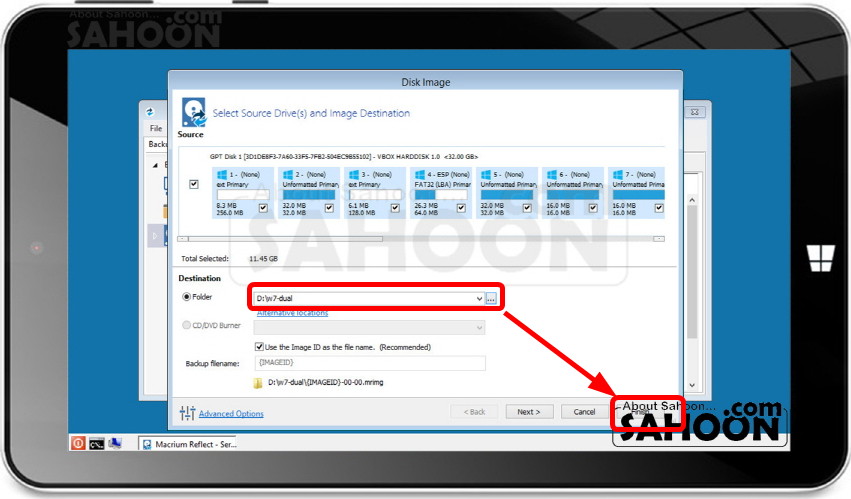
Task: Click Windows logo on partition 2
Action: [288, 174]
